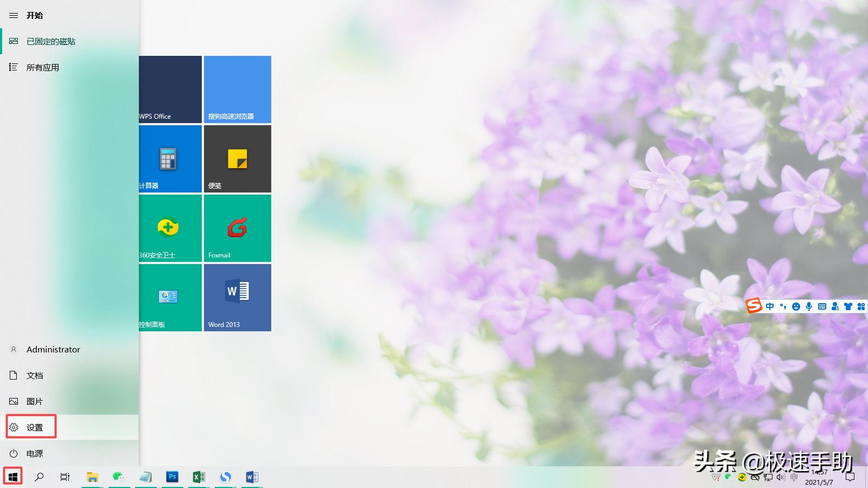The width and height of the screenshot is (868, 488).
Task: Open the 开始 hamburger menu
Action: click(x=13, y=15)
